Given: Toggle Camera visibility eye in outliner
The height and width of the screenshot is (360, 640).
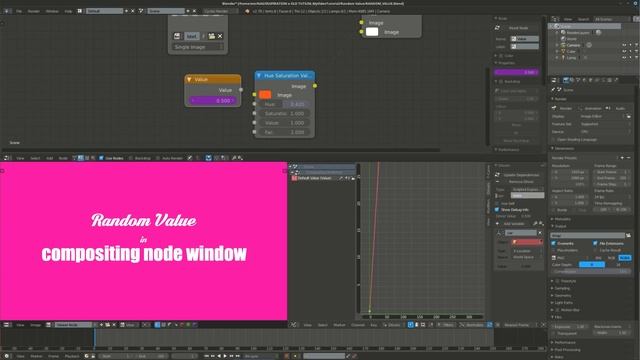Looking at the screenshot, I should (624, 45).
